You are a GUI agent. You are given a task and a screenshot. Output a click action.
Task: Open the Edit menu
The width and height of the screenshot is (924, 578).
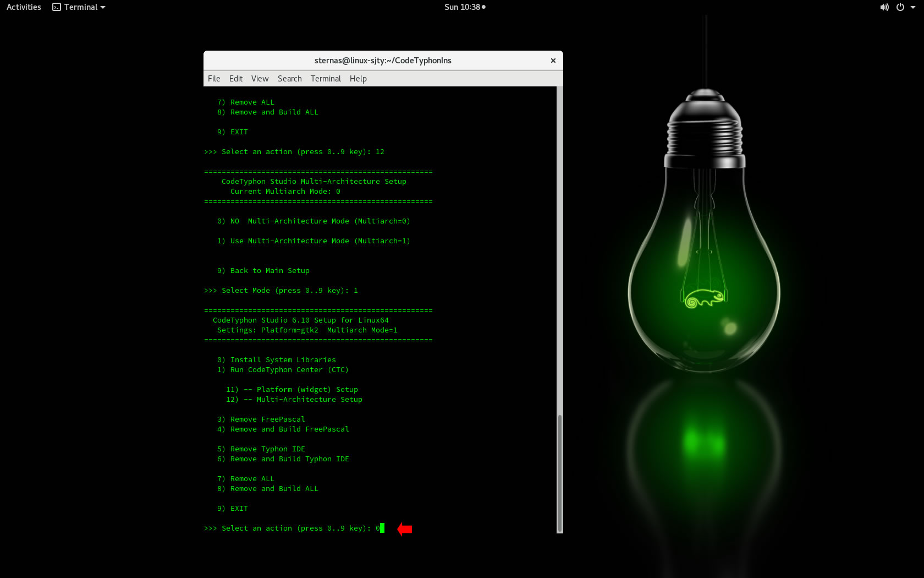[x=236, y=79]
